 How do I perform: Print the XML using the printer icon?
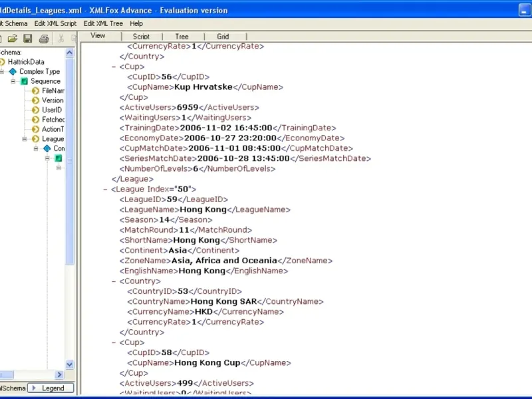coord(44,39)
